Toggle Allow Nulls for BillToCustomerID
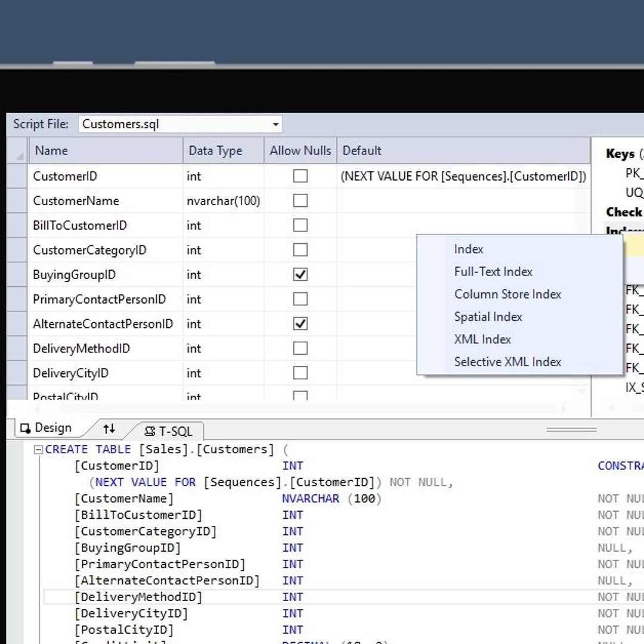The height and width of the screenshot is (644, 644). 300,225
